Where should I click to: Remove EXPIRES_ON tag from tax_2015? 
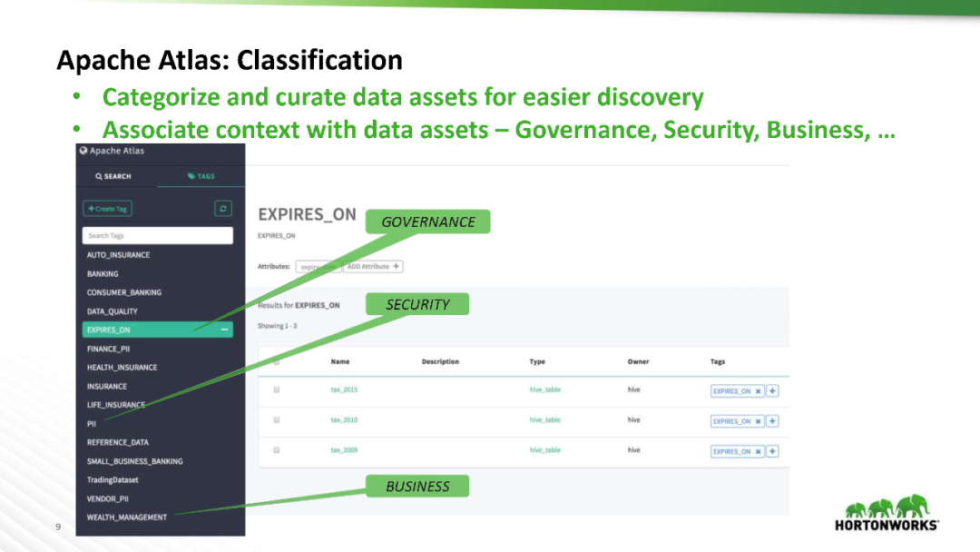758,391
